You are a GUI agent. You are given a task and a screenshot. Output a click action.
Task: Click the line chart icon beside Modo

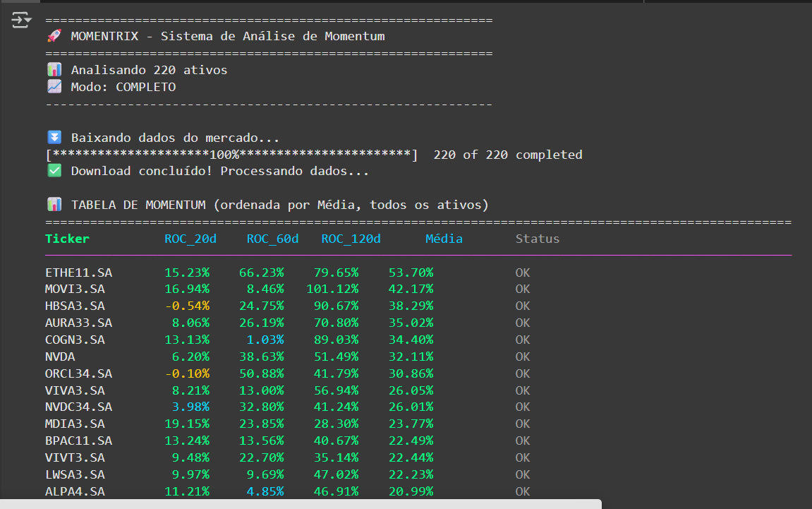[x=54, y=87]
